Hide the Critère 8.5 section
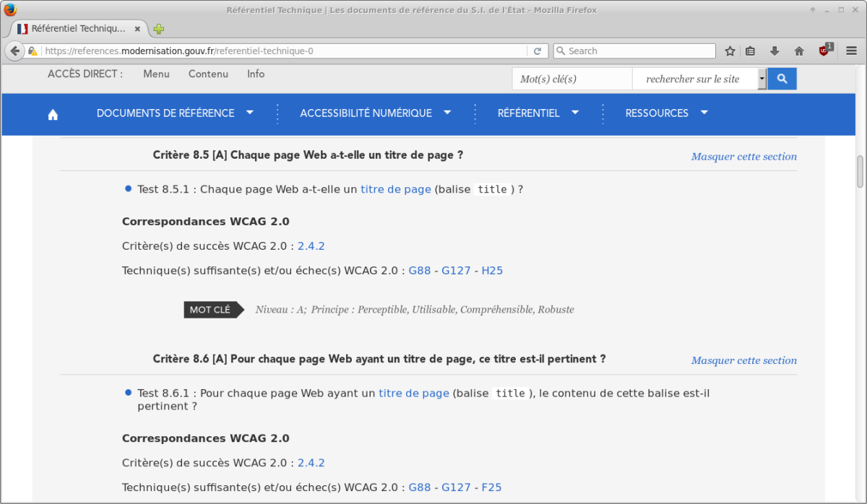 pos(743,156)
